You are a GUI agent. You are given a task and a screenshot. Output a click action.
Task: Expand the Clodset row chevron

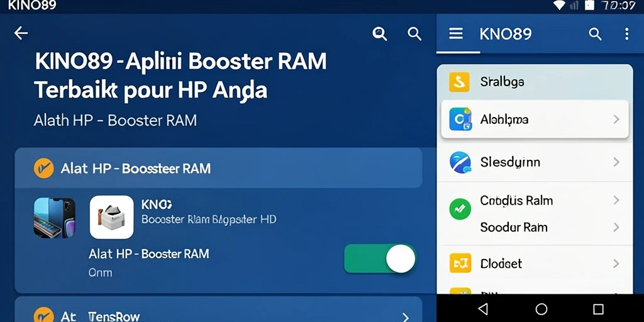coord(616,264)
